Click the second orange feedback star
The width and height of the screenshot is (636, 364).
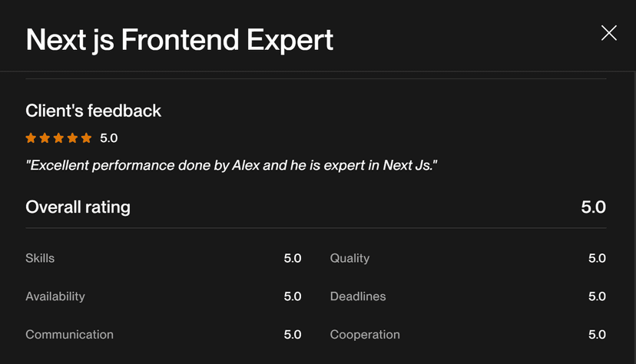pyautogui.click(x=45, y=138)
